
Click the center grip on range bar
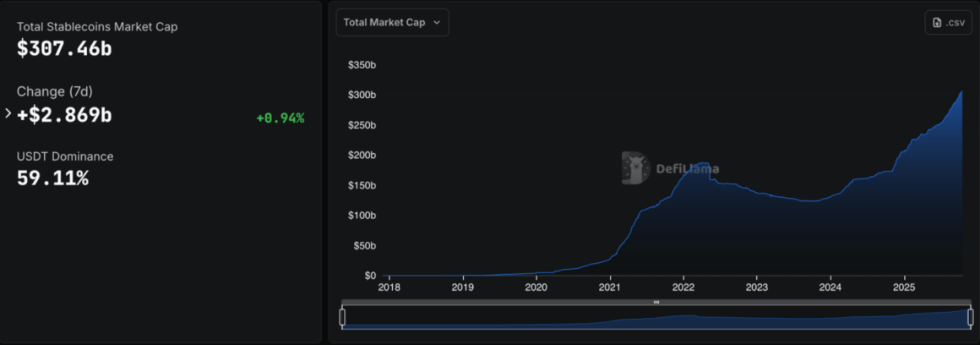tap(656, 302)
